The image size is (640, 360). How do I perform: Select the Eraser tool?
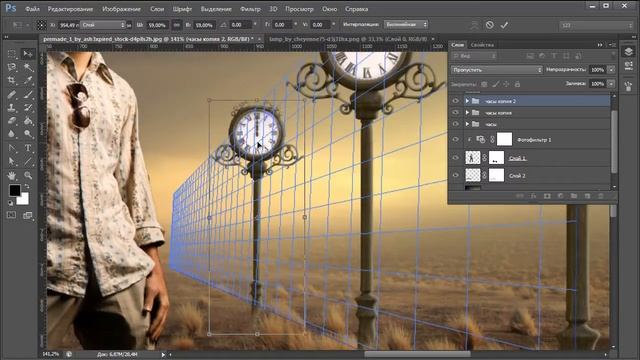[11, 121]
